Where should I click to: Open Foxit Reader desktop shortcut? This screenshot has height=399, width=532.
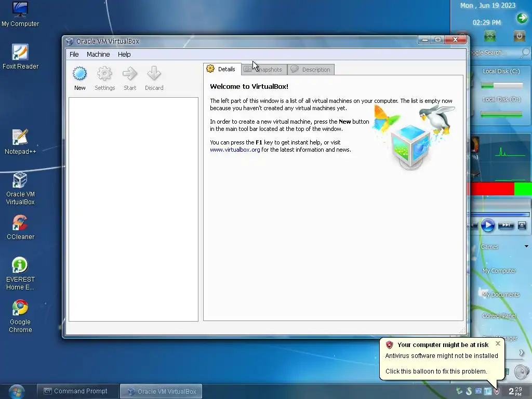[20, 57]
